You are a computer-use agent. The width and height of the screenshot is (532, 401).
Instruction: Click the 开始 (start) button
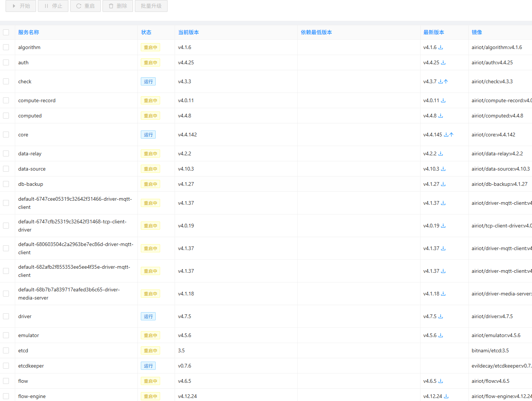pos(21,6)
